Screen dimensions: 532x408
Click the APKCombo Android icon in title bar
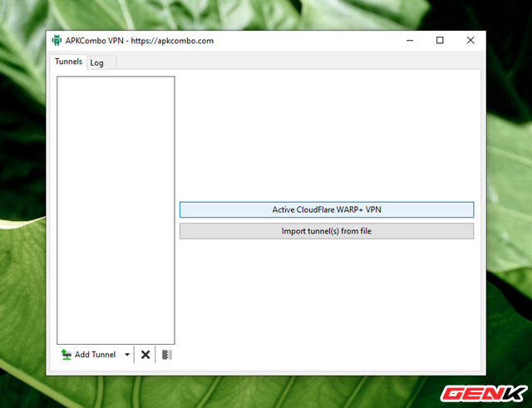tap(57, 40)
